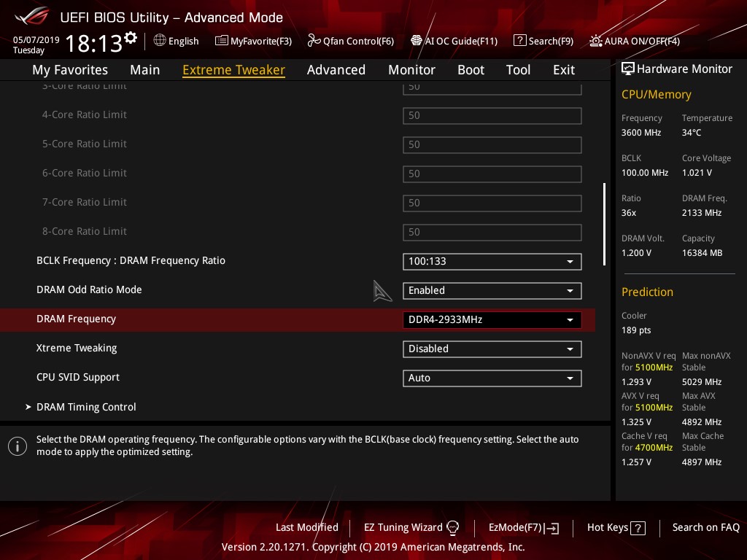The image size is (747, 560).
Task: Open the Monitor tab
Action: click(411, 70)
